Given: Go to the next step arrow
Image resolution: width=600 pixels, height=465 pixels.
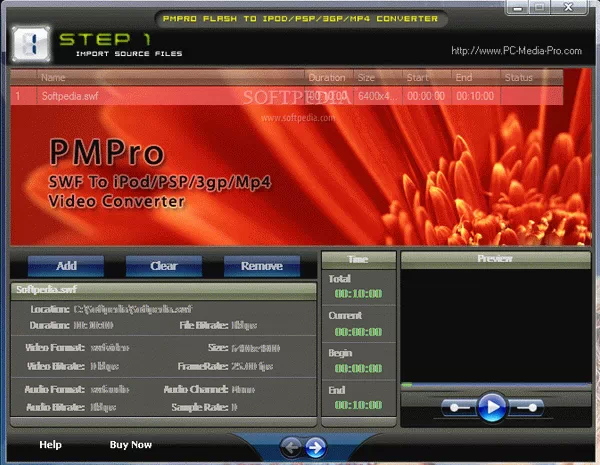Looking at the screenshot, I should 316,447.
